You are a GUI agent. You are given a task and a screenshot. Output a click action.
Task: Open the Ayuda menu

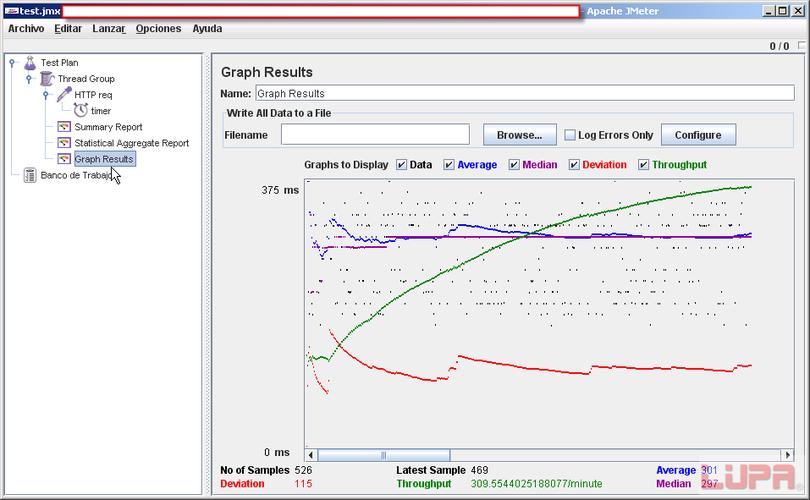pyautogui.click(x=207, y=29)
